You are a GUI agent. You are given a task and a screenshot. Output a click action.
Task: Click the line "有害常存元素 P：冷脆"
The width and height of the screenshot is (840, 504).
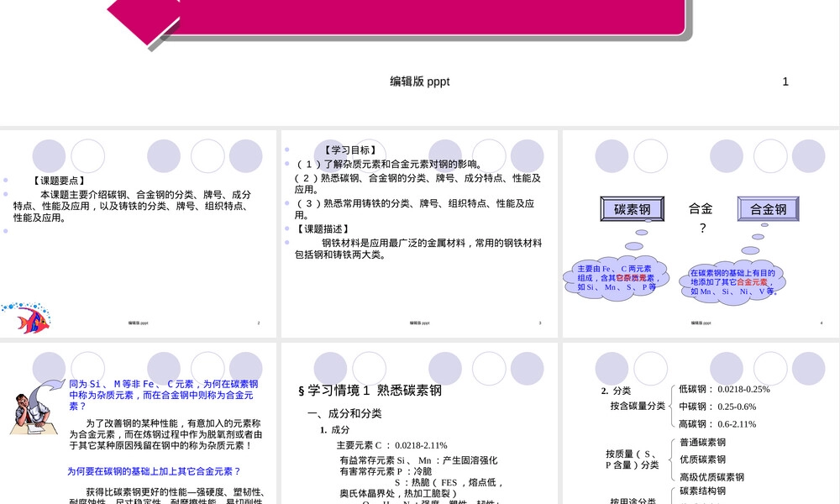click(x=386, y=471)
